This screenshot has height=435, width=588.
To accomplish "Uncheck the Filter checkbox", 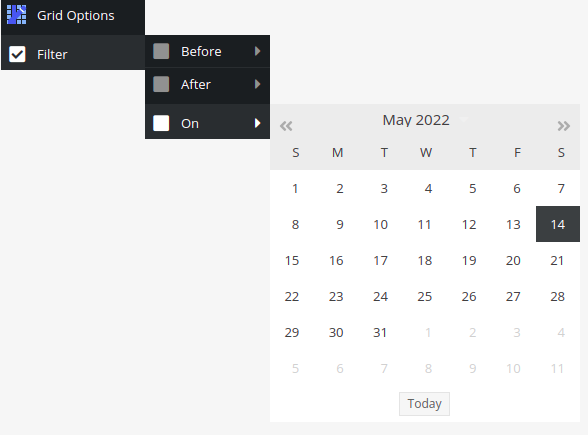I will point(17,54).
